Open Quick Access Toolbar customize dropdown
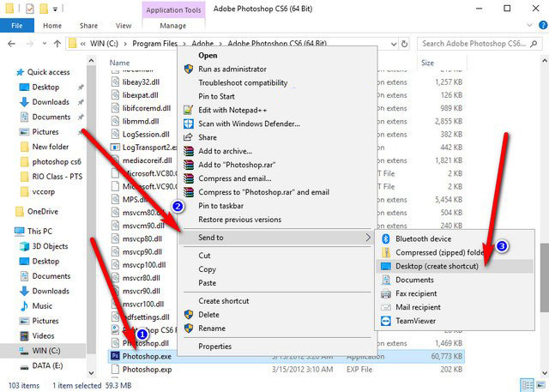Screen dimensions: 549x392 pyautogui.click(x=55, y=9)
